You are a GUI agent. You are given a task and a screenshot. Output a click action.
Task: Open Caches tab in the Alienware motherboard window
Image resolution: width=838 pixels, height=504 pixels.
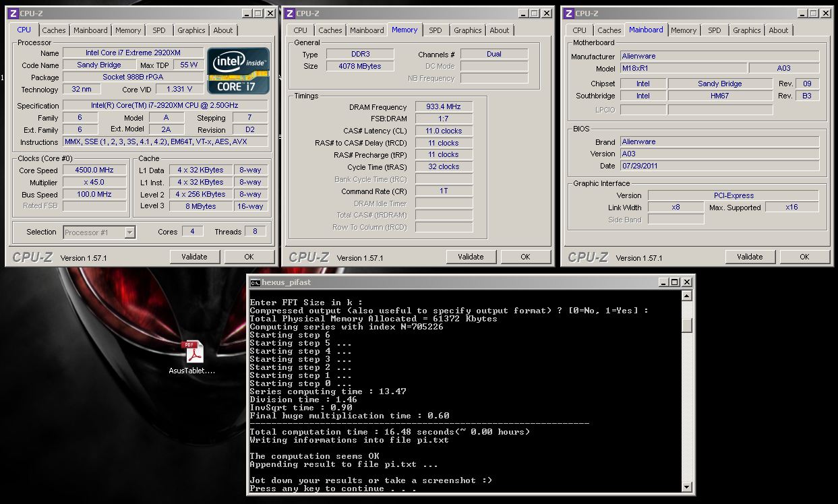click(x=609, y=30)
